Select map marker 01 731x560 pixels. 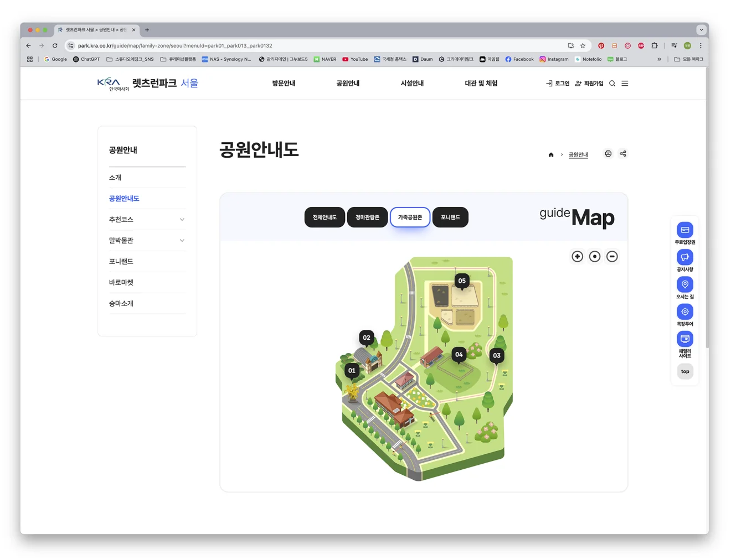352,371
